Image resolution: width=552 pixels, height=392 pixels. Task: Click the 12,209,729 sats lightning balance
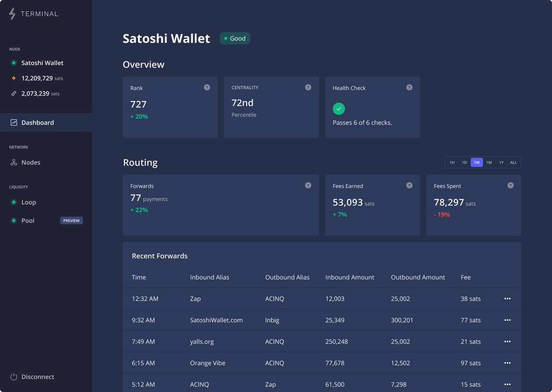(x=42, y=79)
